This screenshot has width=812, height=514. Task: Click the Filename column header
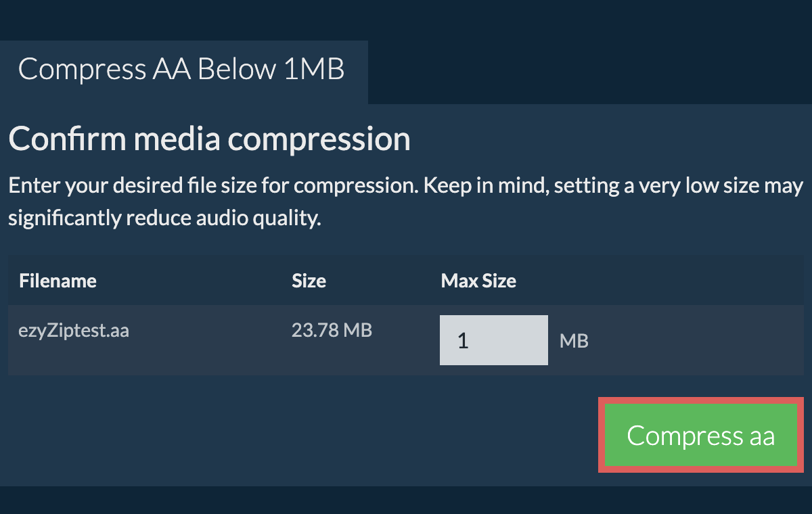point(58,281)
